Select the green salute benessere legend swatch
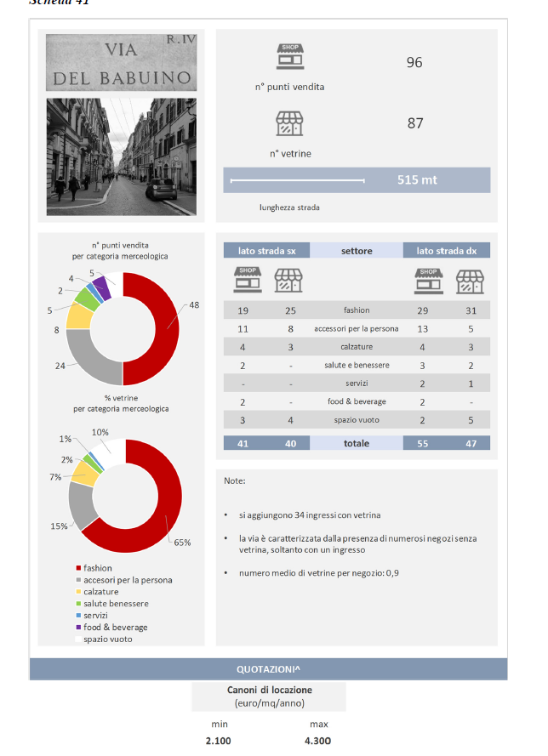 pyautogui.click(x=79, y=604)
